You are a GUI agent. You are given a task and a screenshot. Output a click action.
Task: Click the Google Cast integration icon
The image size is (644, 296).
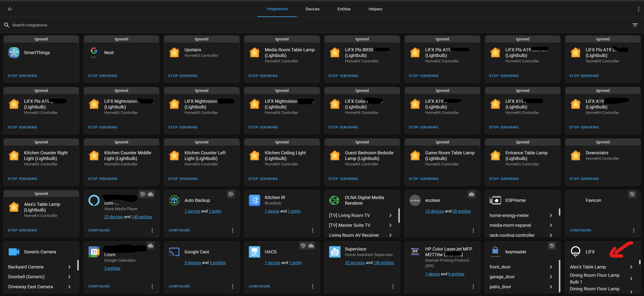pos(174,252)
